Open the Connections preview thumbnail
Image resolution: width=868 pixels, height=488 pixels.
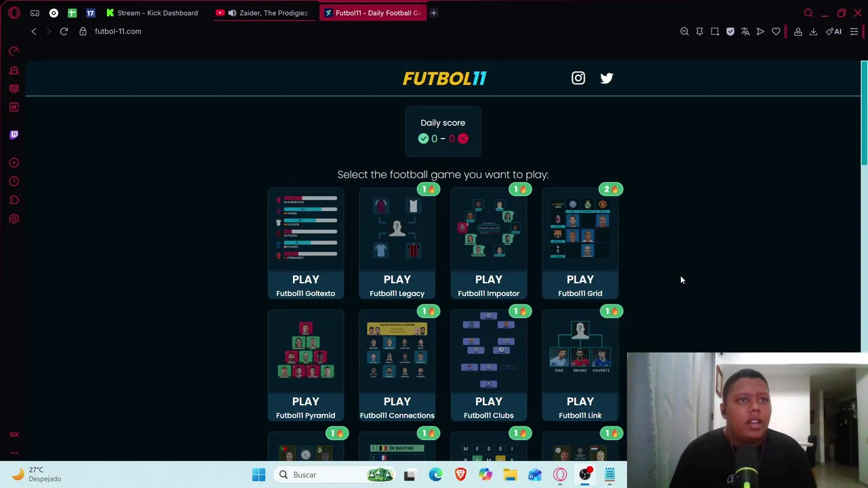[x=397, y=350]
